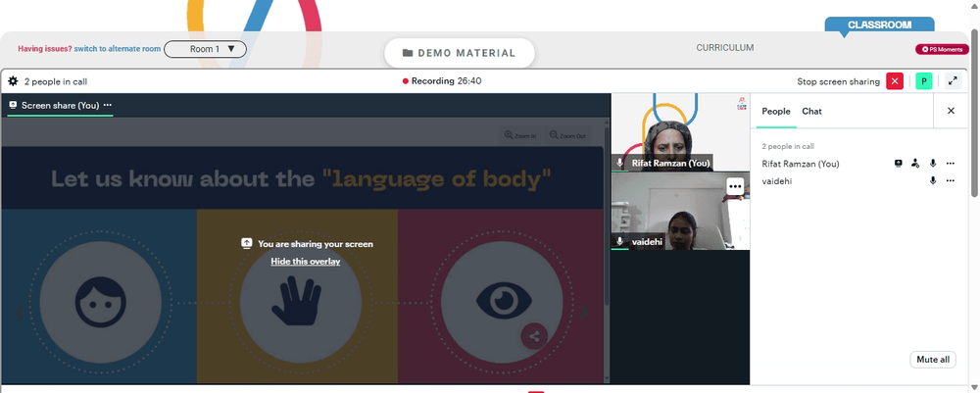Screen dimensions: 980x393
Task: Toggle mic on Rifat Ramzan video tile
Action: tap(620, 163)
